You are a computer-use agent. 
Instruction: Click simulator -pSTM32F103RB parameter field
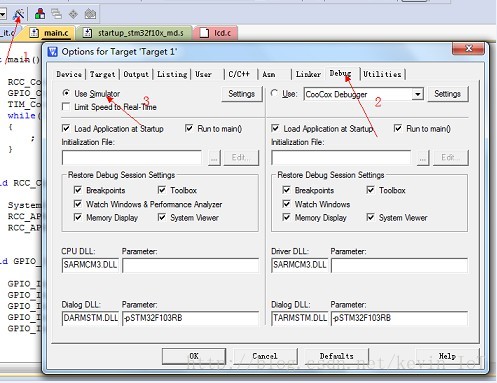tap(190, 318)
